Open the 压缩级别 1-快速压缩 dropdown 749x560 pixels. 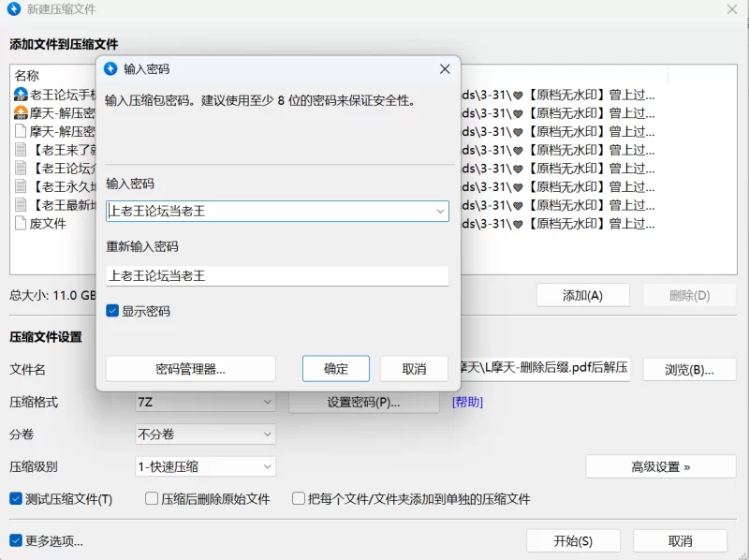coord(205,466)
